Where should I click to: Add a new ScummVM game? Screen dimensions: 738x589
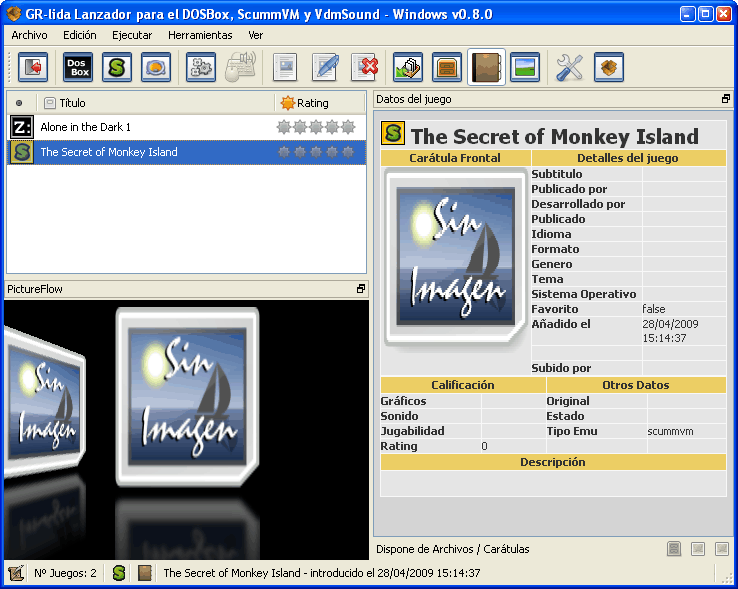coord(117,67)
